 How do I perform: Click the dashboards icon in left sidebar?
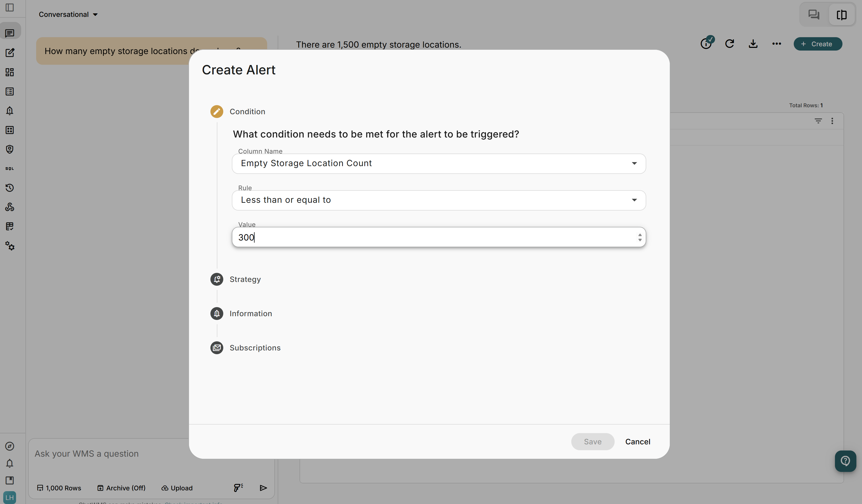point(10,72)
